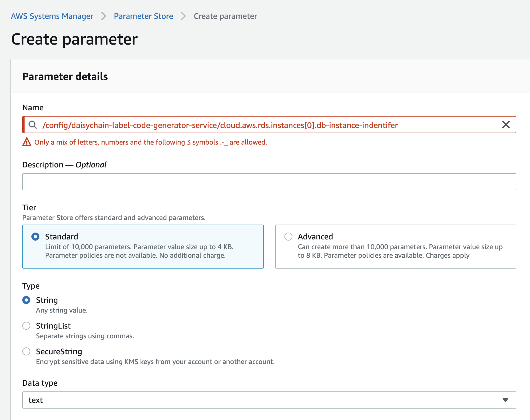Open the Parameter Store breadcrumb link

(x=143, y=16)
